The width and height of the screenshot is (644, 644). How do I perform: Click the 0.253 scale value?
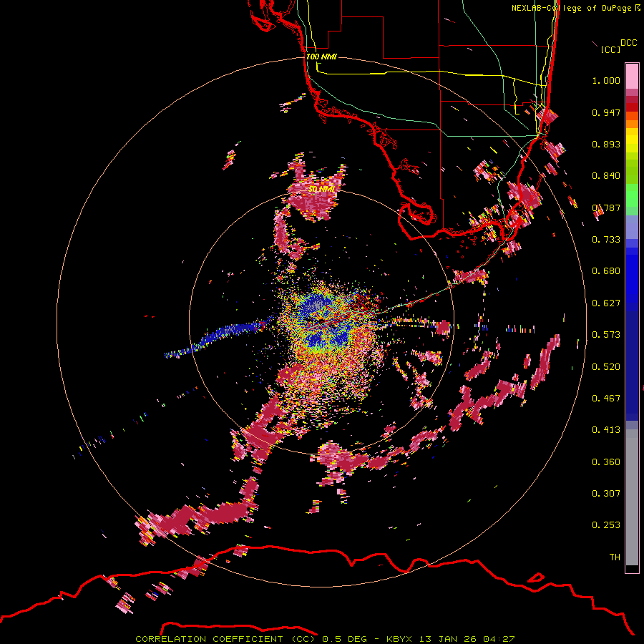(x=606, y=525)
